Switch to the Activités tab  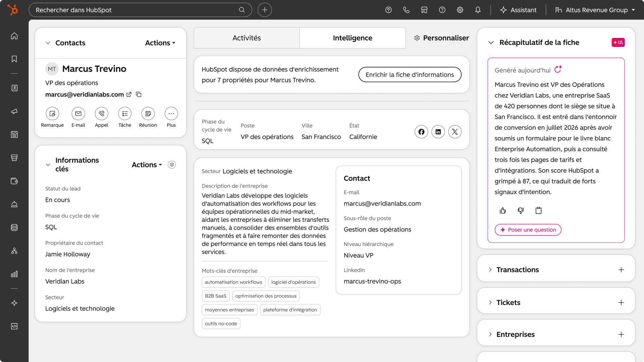247,38
